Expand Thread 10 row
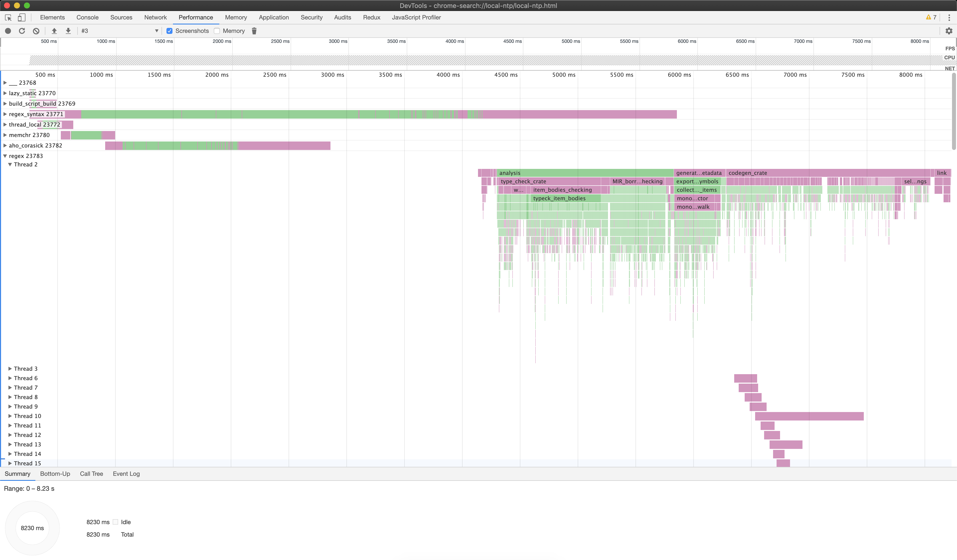 click(10, 416)
